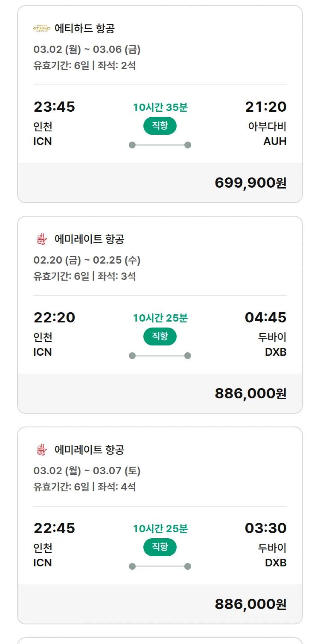This screenshot has height=644, width=320.
Task: Tap the 21:20 Abu Dhabi arrival time
Action: [265, 107]
